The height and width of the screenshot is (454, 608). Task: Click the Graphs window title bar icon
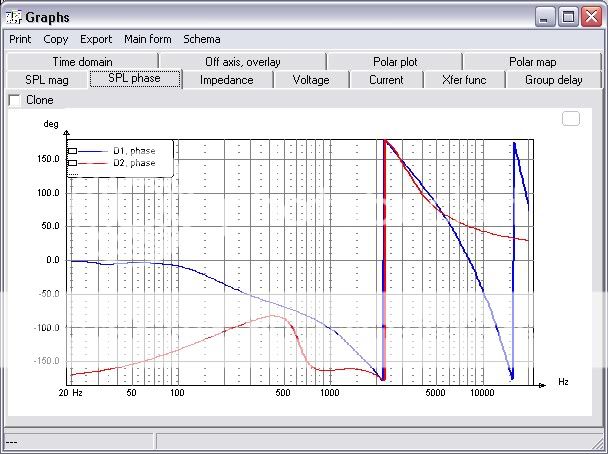[13, 17]
